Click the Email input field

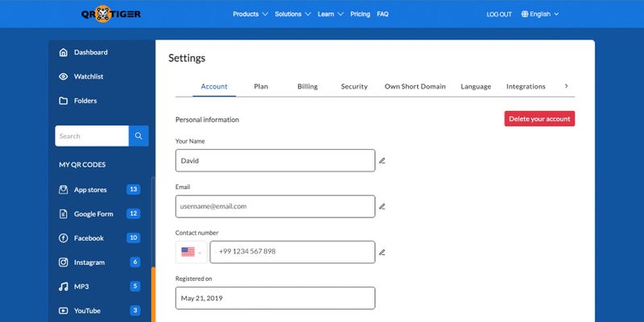[x=275, y=207]
